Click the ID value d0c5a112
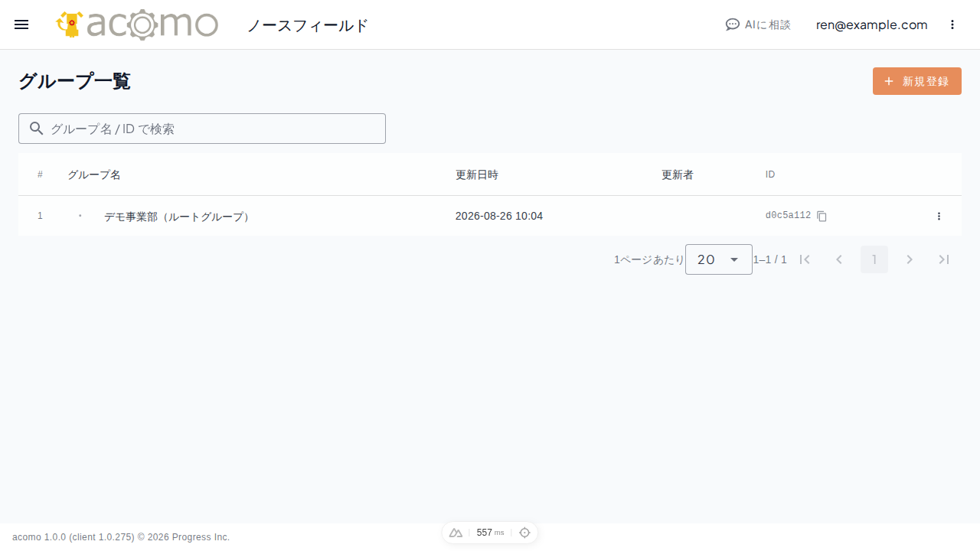Image resolution: width=980 pixels, height=551 pixels. (788, 216)
